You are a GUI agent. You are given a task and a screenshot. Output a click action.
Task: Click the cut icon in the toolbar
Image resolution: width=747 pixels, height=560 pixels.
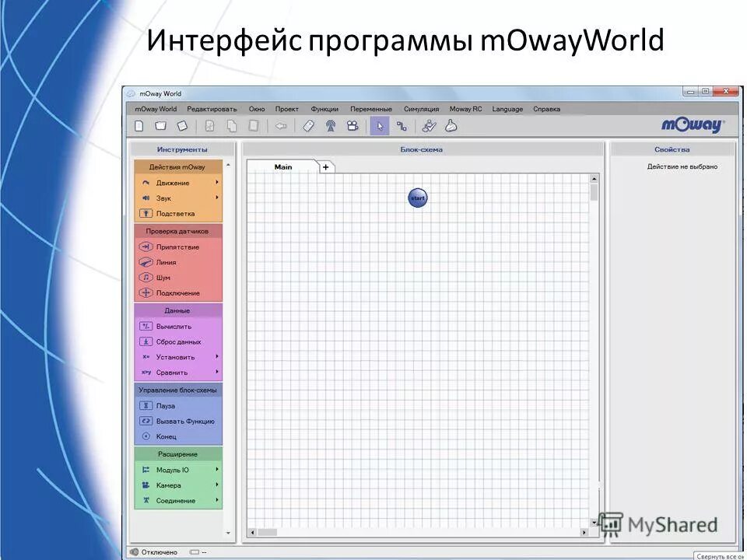tap(209, 126)
